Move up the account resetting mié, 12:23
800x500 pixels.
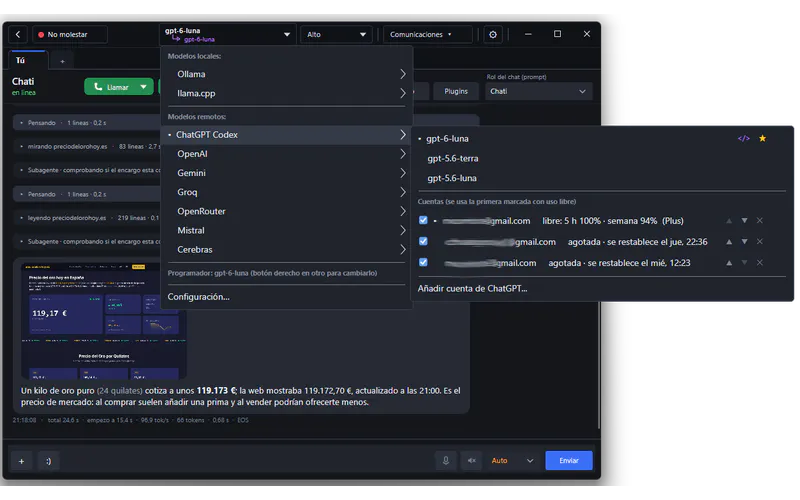point(729,263)
